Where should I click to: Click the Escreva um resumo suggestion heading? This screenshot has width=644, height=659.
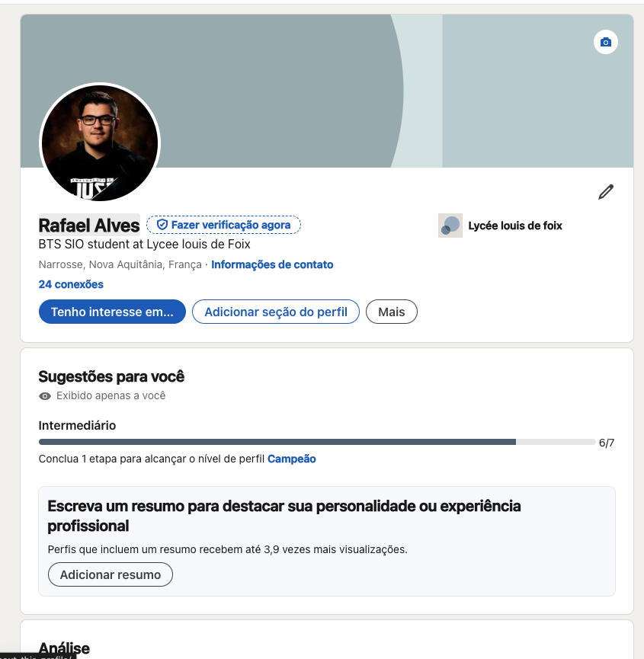284,516
